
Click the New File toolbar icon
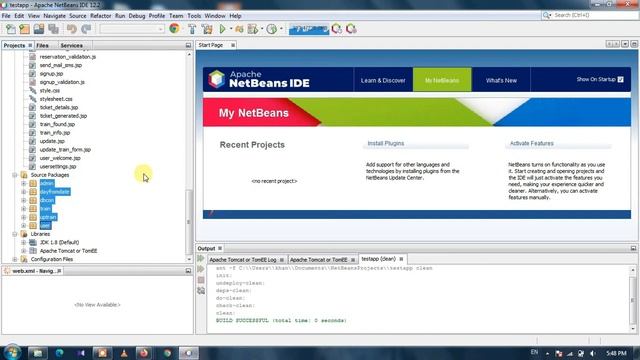tap(11, 29)
